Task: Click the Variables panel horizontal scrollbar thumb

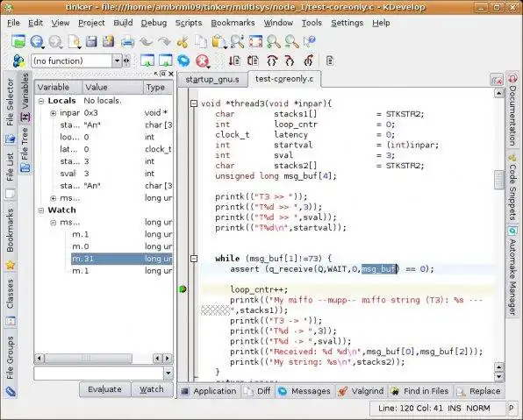Action: point(88,359)
